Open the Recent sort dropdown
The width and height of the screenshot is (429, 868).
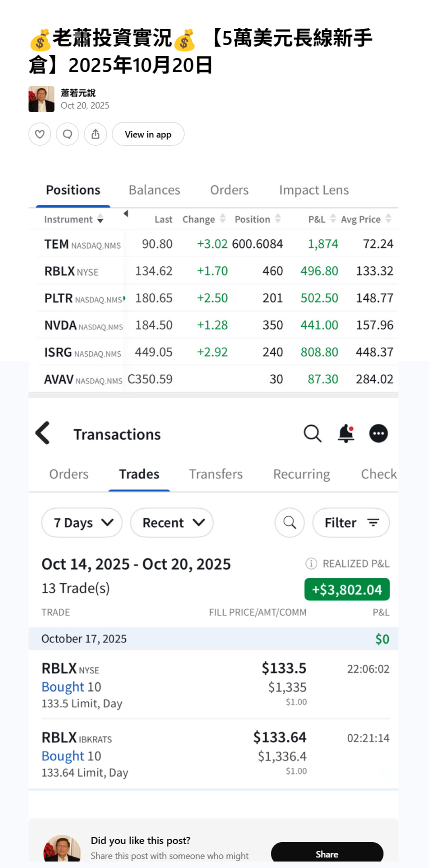coord(172,523)
